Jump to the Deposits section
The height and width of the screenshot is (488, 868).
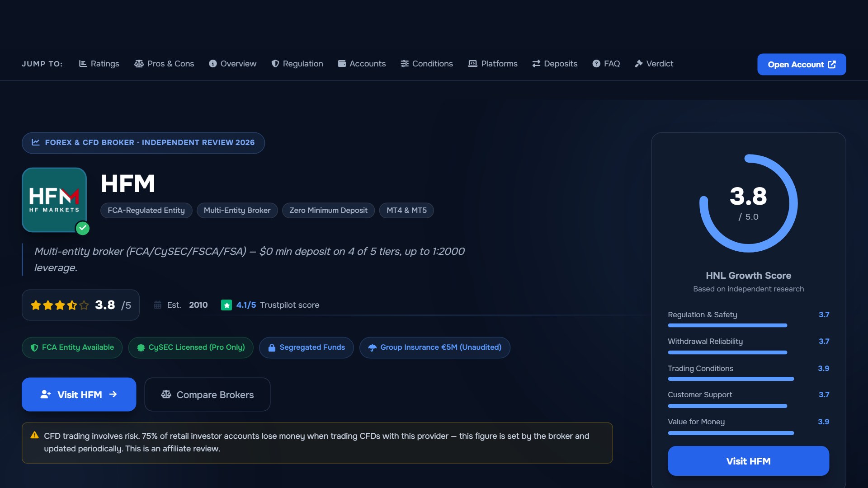click(x=555, y=64)
